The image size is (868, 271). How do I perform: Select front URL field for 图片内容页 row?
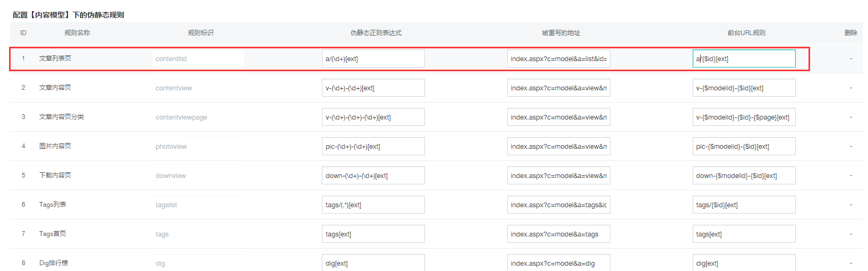(744, 147)
